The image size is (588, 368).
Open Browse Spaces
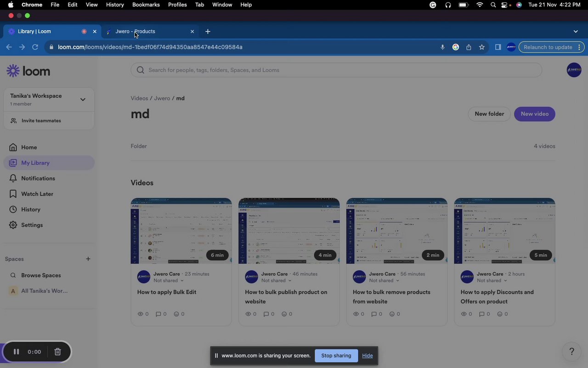[x=41, y=276]
